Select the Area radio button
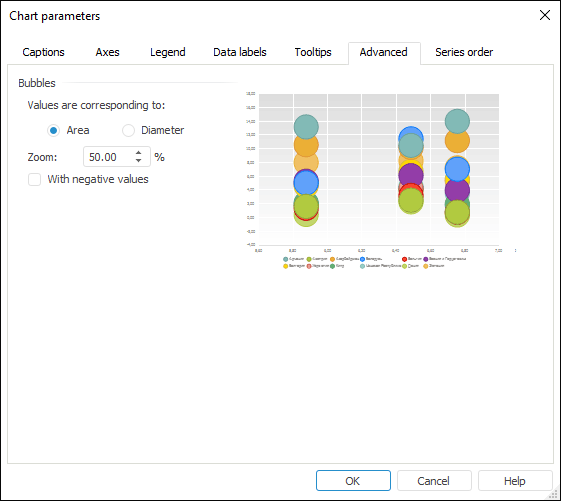561x501 pixels. (54, 131)
